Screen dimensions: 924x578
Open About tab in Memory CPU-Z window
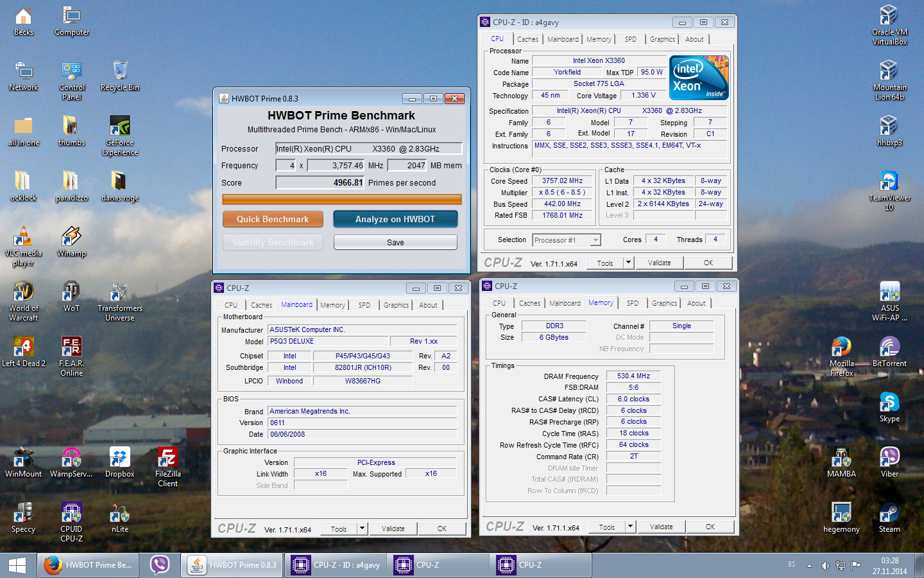coord(696,303)
